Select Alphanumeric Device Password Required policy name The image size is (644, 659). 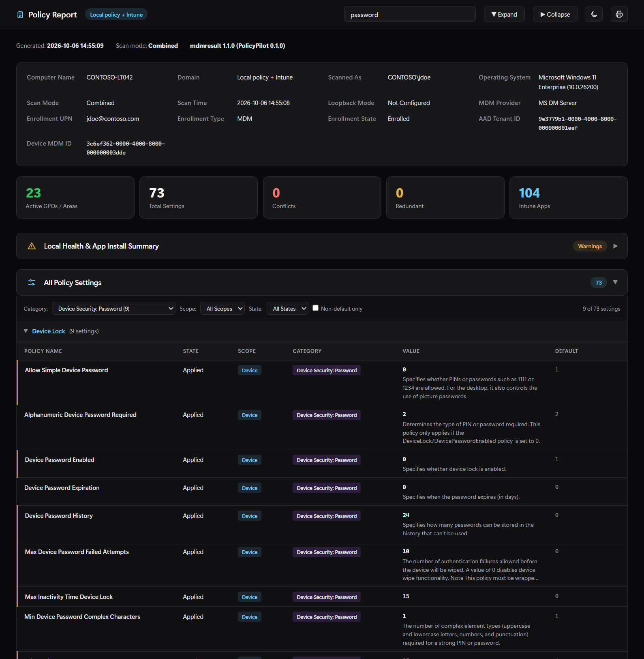coord(80,415)
